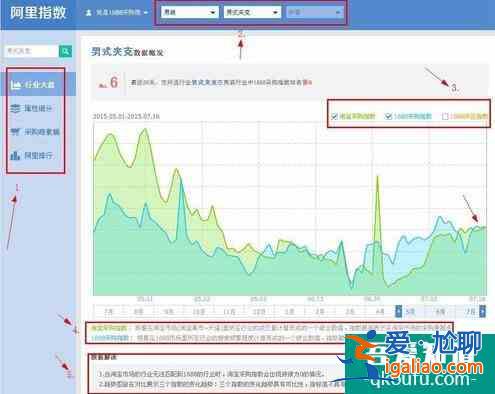Click the 6月 marker on timeline

pyautogui.click(x=440, y=312)
